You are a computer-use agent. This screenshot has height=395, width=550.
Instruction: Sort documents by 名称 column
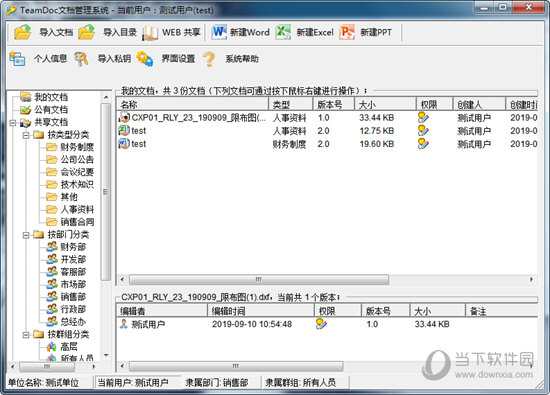[193, 104]
